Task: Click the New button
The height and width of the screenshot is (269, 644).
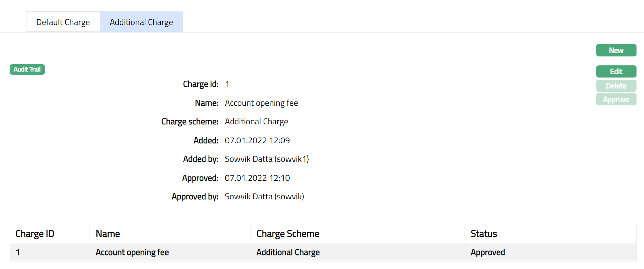Action: (x=616, y=50)
